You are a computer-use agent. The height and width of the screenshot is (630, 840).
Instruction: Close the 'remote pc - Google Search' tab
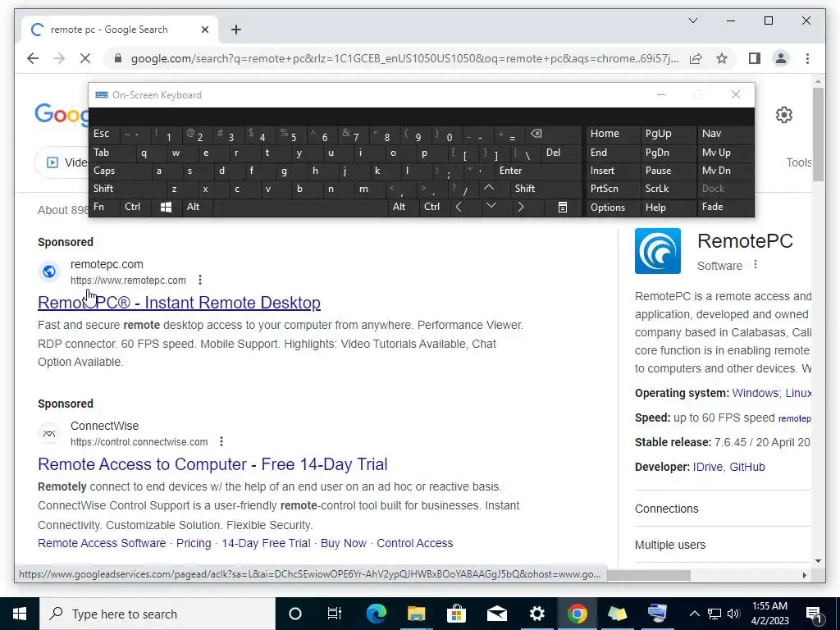(204, 30)
